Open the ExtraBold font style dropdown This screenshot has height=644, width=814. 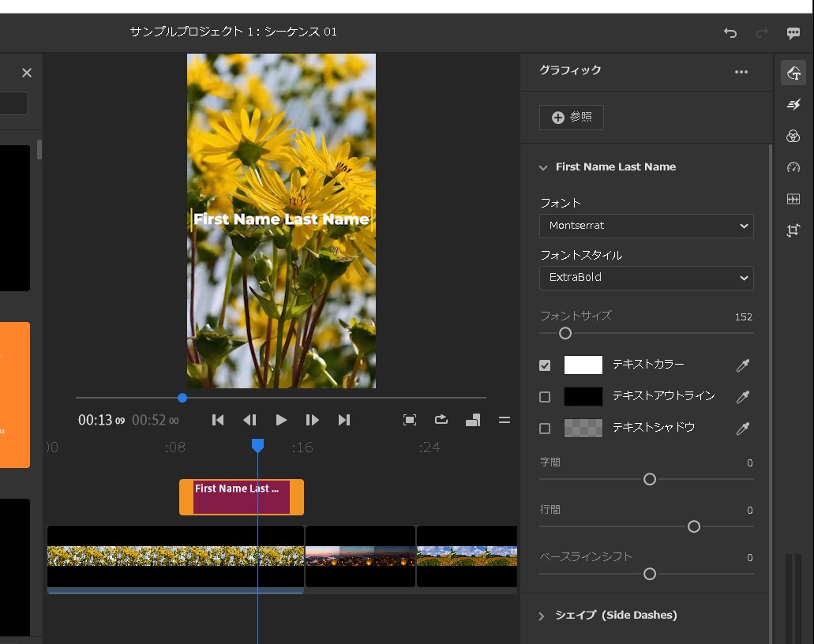(646, 278)
